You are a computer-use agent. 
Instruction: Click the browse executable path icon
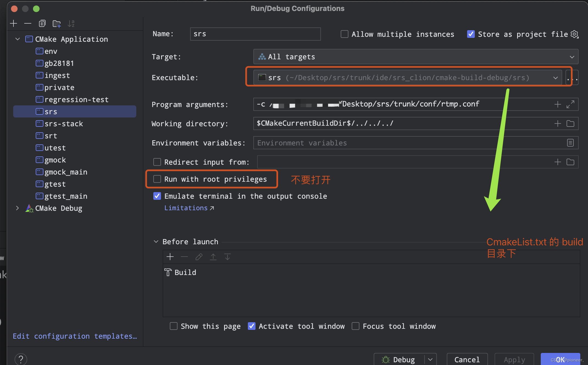572,77
